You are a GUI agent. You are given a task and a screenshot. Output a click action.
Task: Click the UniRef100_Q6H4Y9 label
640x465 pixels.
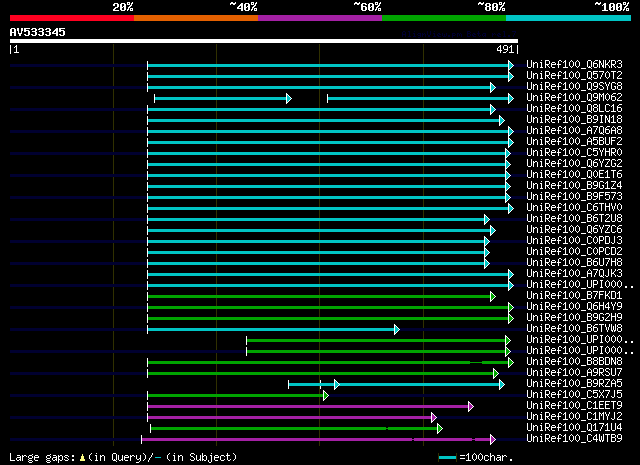(x=574, y=307)
